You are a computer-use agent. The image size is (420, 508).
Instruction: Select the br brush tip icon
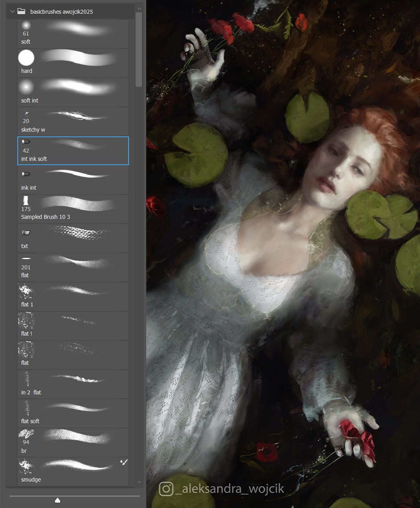[26, 434]
